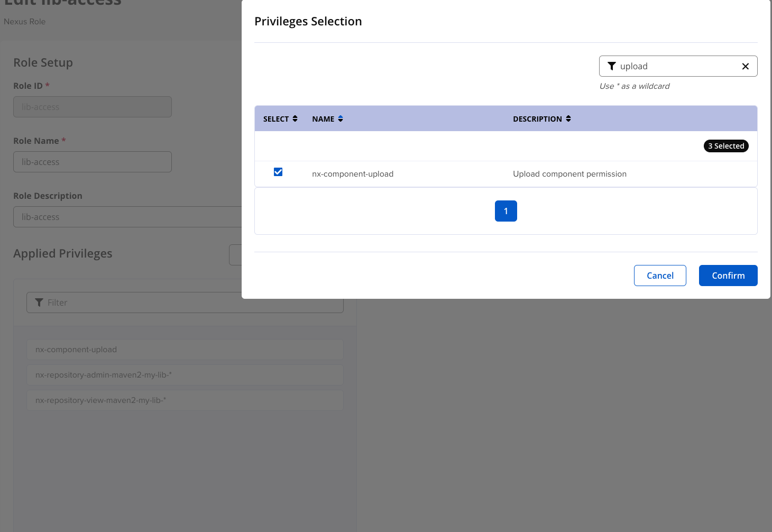This screenshot has width=772, height=532.
Task: Click the Role Description input field
Action: (127, 217)
